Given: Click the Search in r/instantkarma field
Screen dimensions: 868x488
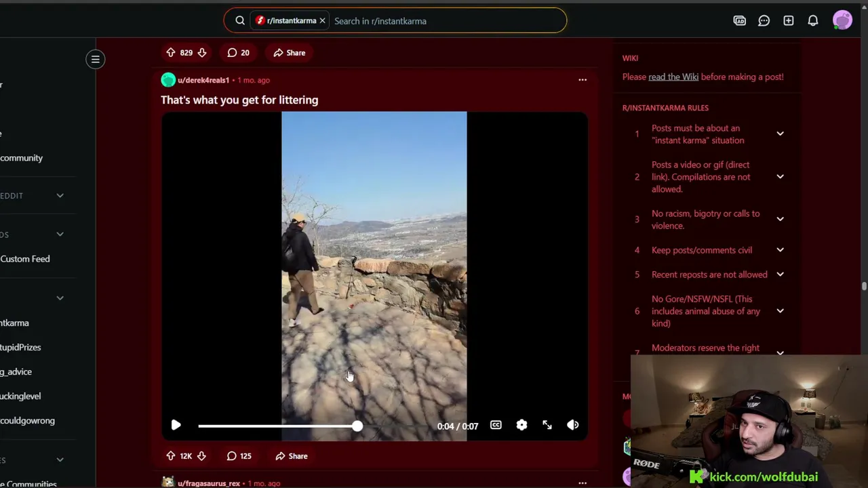Looking at the screenshot, I should (446, 21).
